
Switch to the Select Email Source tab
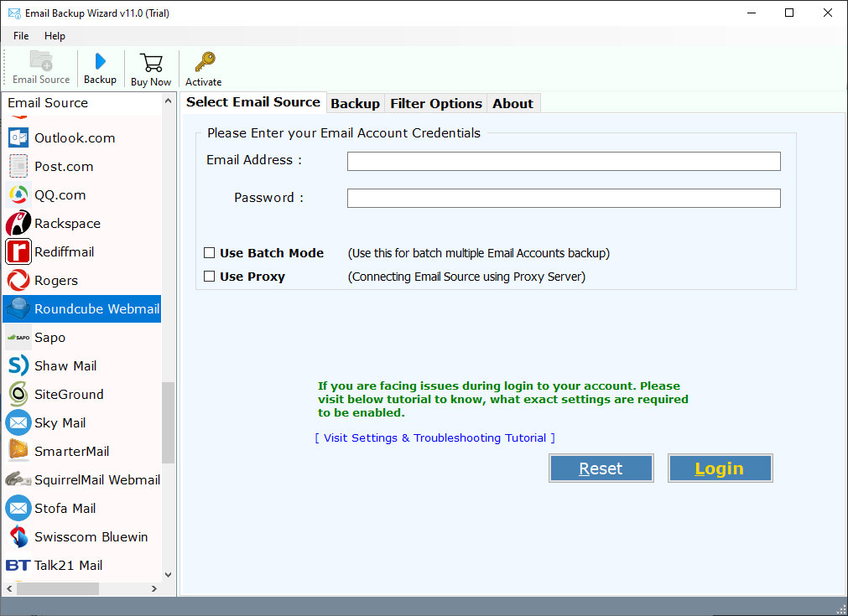(x=253, y=102)
